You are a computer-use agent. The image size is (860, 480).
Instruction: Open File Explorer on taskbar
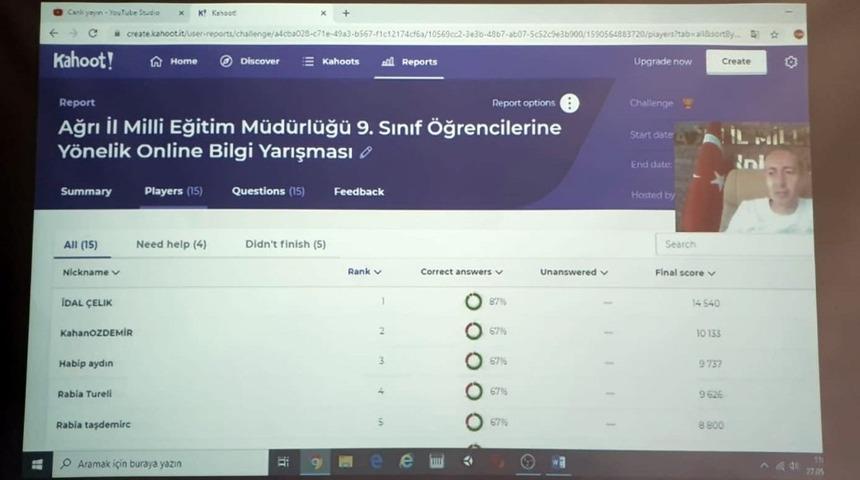[346, 462]
